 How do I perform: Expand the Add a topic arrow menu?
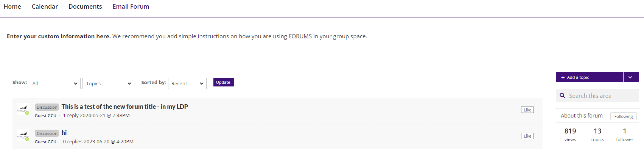click(x=631, y=77)
